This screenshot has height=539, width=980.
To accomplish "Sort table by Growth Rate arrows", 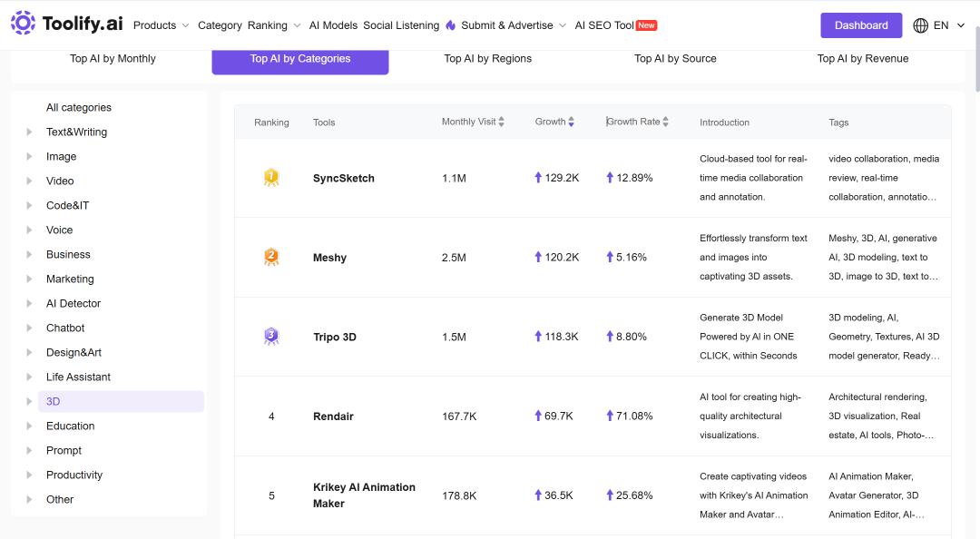I will (x=666, y=122).
